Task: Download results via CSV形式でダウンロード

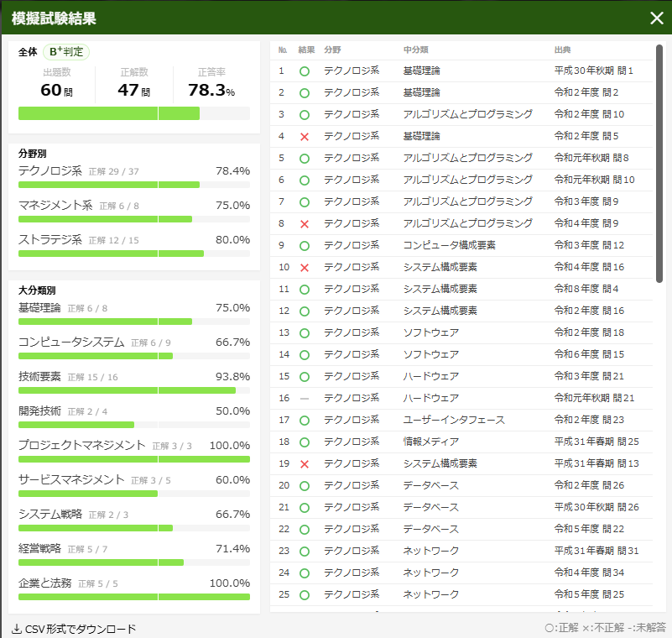Action: 74,629
